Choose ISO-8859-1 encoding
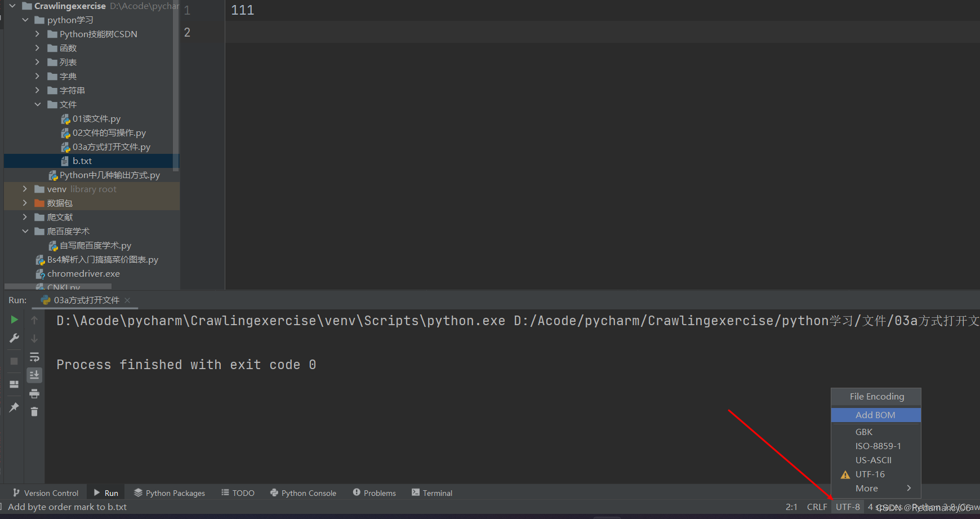 click(x=876, y=446)
